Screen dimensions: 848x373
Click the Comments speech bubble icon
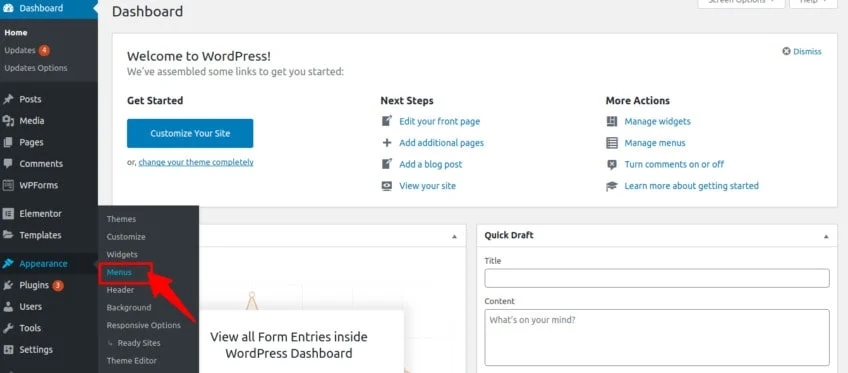(8, 163)
